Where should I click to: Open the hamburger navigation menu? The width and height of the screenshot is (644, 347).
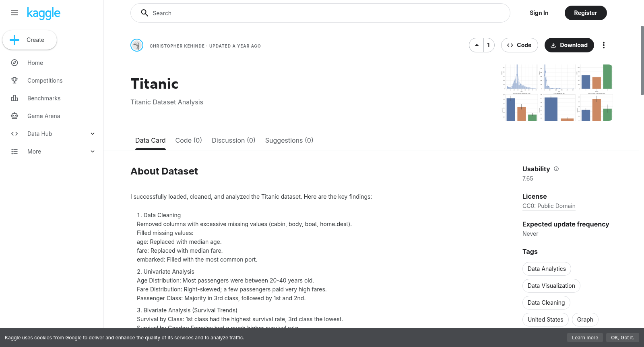click(14, 13)
